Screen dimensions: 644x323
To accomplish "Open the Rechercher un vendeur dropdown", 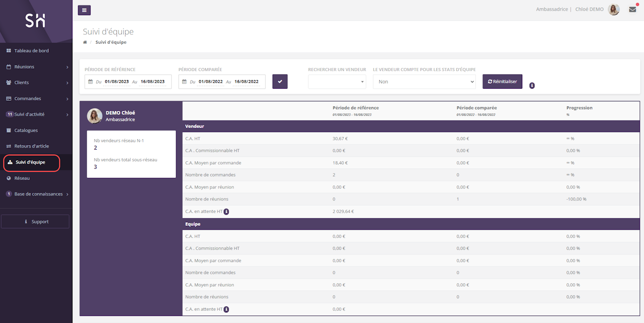I will click(x=337, y=82).
